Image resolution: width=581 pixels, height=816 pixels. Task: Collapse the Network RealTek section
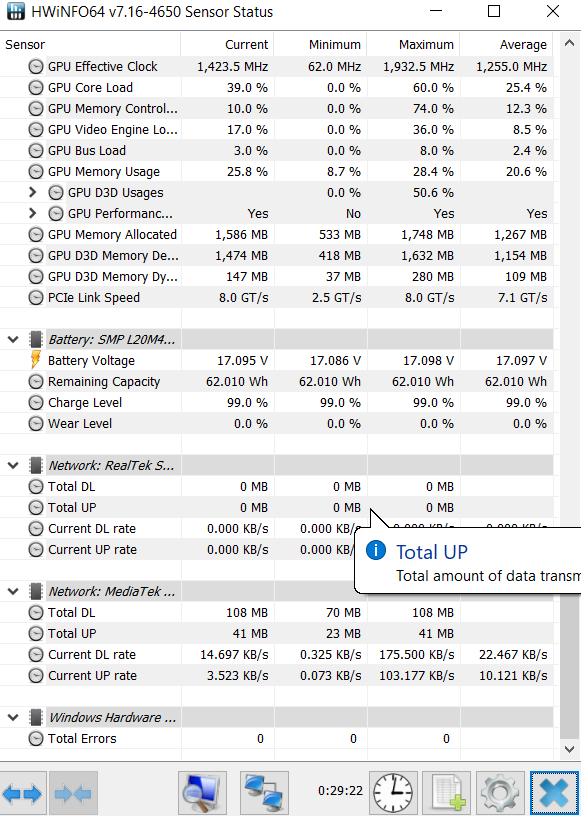coord(13,466)
